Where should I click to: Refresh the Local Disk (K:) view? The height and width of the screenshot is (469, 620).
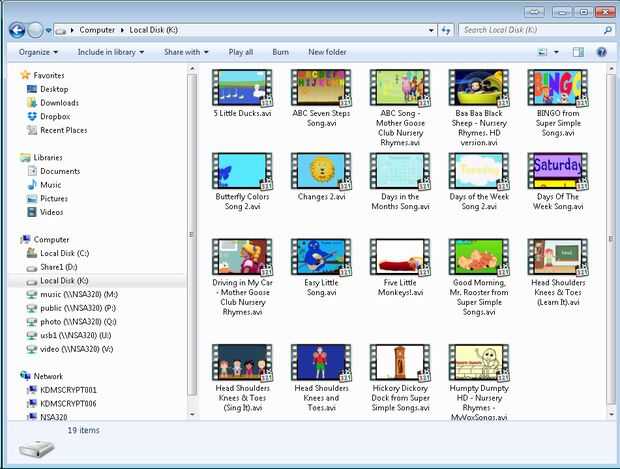point(446,30)
